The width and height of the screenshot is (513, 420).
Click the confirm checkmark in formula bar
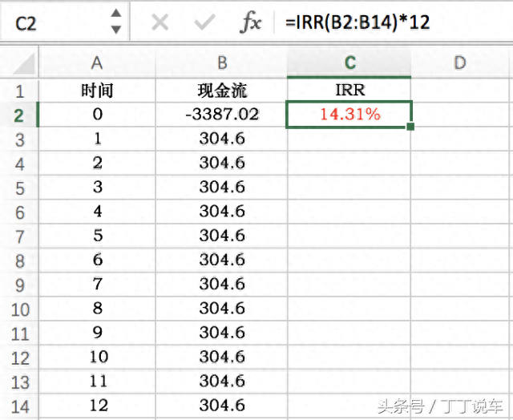[x=204, y=22]
